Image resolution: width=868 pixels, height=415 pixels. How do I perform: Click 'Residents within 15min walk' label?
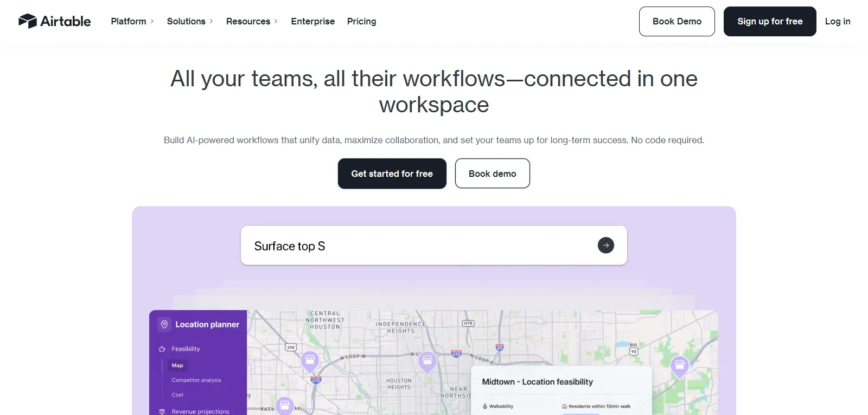pyautogui.click(x=599, y=406)
